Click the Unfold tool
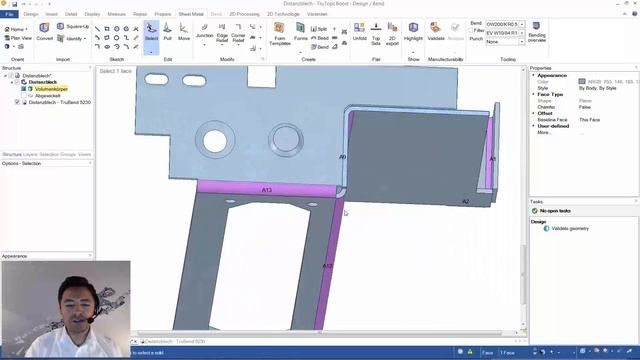This screenshot has height=360, width=640. pyautogui.click(x=359, y=32)
